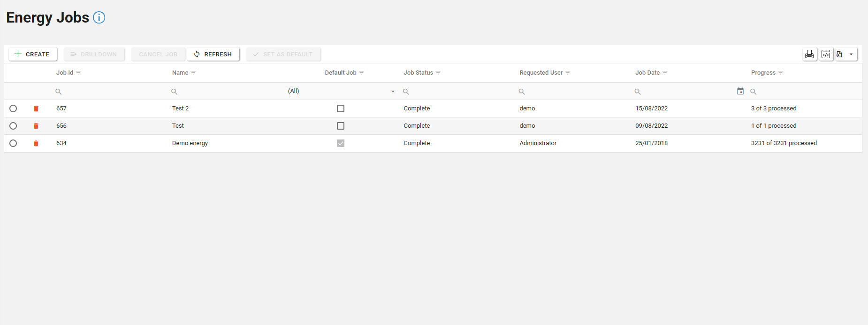Click the code window icon in toolbar
Image resolution: width=868 pixels, height=325 pixels.
826,54
